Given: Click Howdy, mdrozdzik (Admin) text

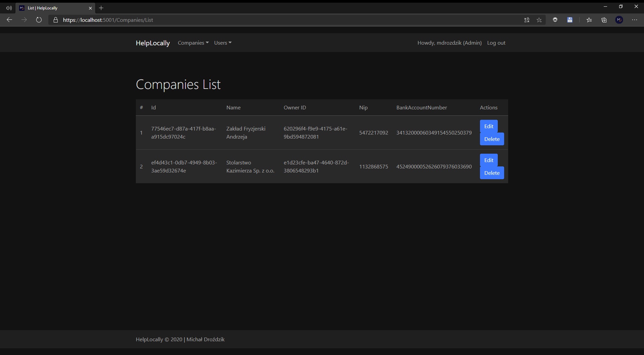Looking at the screenshot, I should (x=449, y=43).
